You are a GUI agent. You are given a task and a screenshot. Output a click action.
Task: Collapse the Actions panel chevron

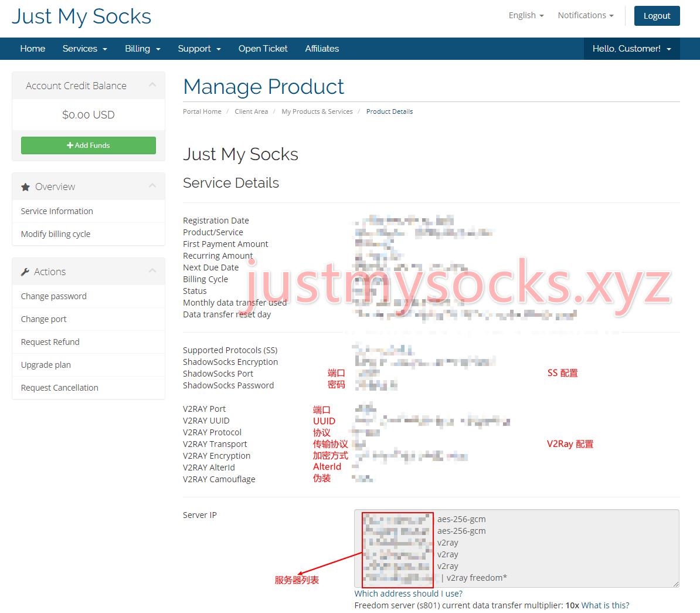click(x=152, y=271)
